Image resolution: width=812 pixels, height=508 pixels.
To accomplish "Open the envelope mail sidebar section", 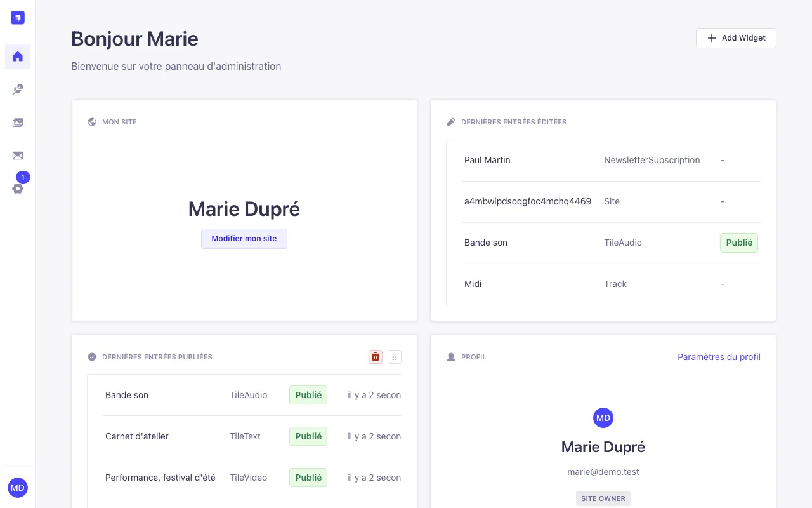I will click(18, 156).
